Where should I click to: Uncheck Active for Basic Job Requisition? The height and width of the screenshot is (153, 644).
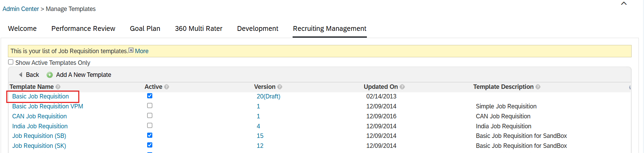point(150,96)
